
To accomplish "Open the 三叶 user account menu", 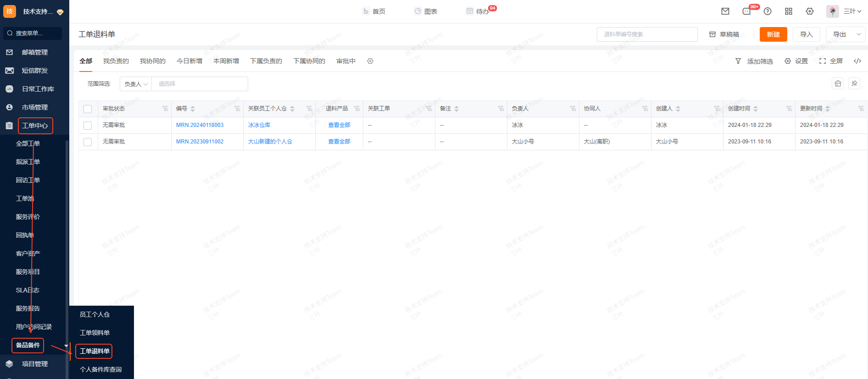I will (852, 11).
